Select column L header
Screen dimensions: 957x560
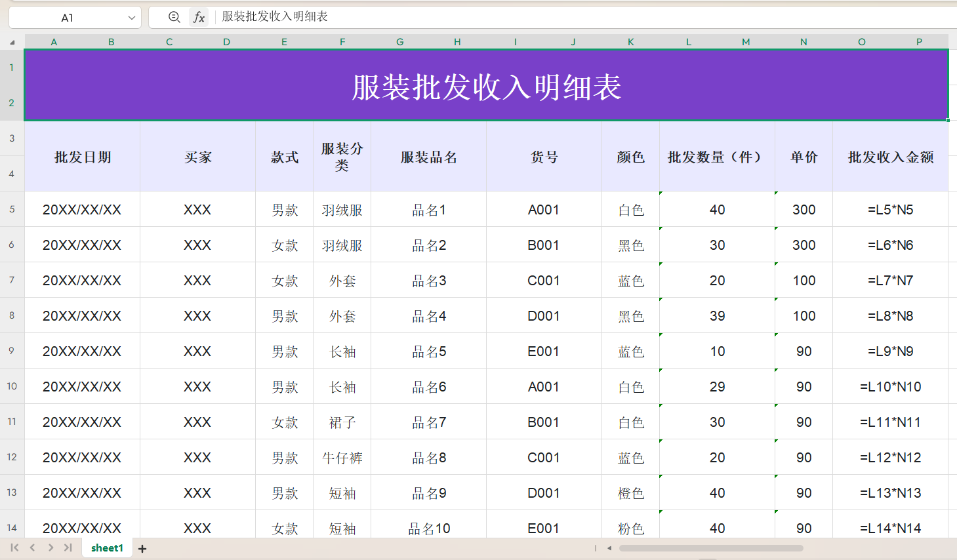[x=689, y=42]
